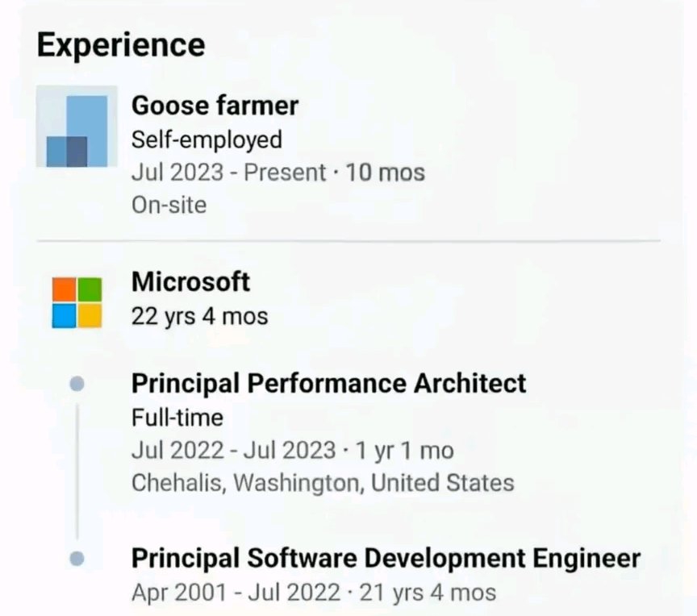The image size is (697, 616).
Task: Open the Microsoft company name link
Action: point(190,281)
